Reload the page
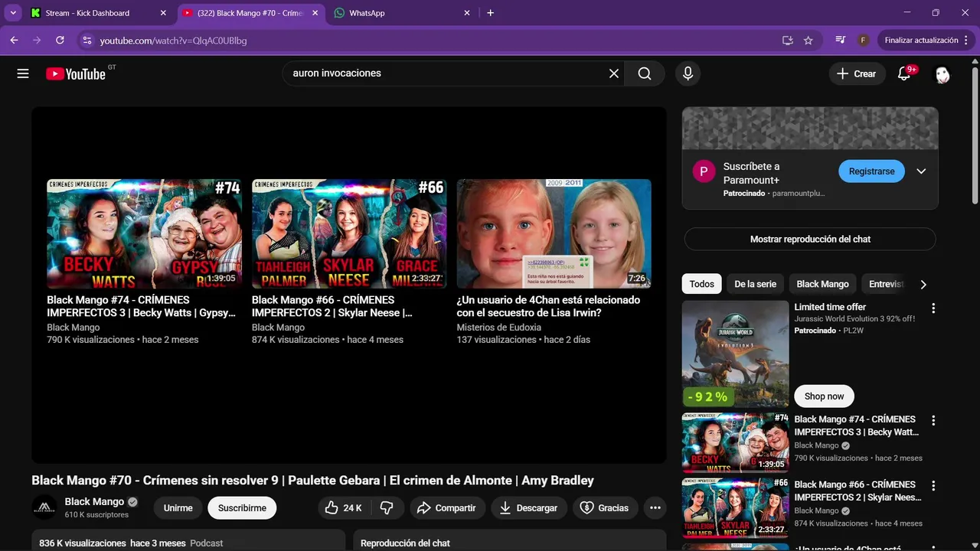The height and width of the screenshot is (551, 980). 60,41
